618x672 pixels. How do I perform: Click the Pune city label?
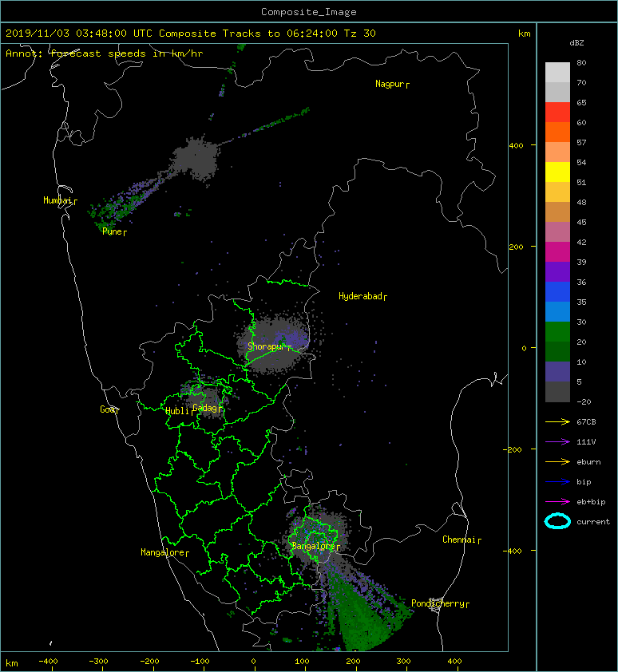coord(114,231)
